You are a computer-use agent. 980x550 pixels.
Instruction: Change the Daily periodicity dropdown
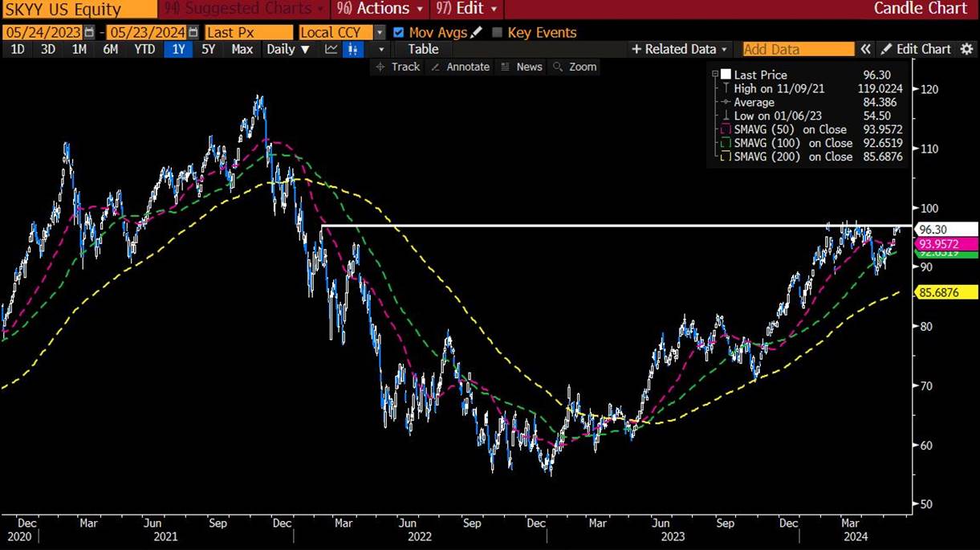click(x=288, y=49)
